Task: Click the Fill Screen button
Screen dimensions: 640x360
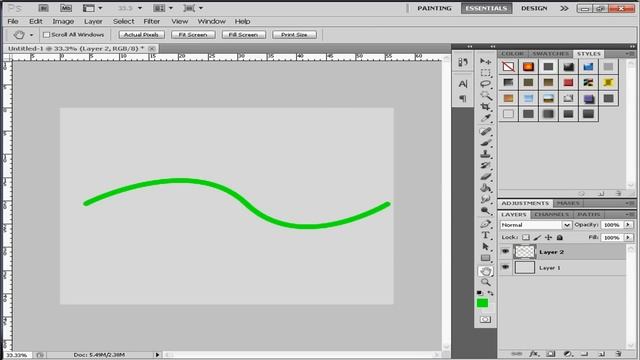Action: tap(243, 35)
